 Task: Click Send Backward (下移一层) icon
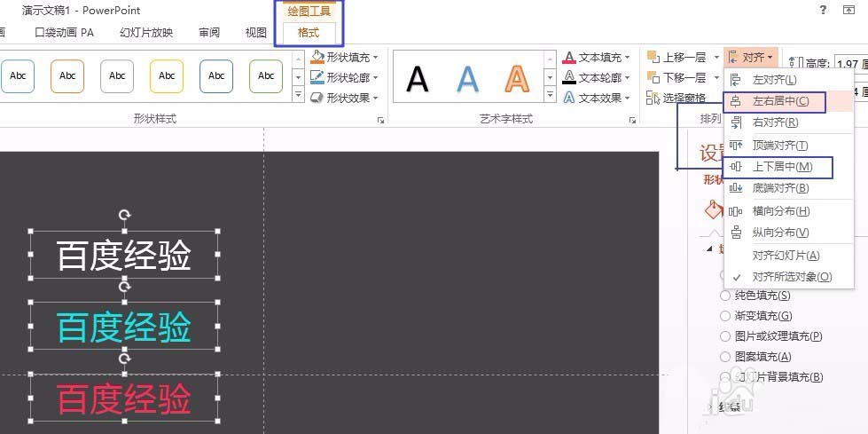pos(653,77)
